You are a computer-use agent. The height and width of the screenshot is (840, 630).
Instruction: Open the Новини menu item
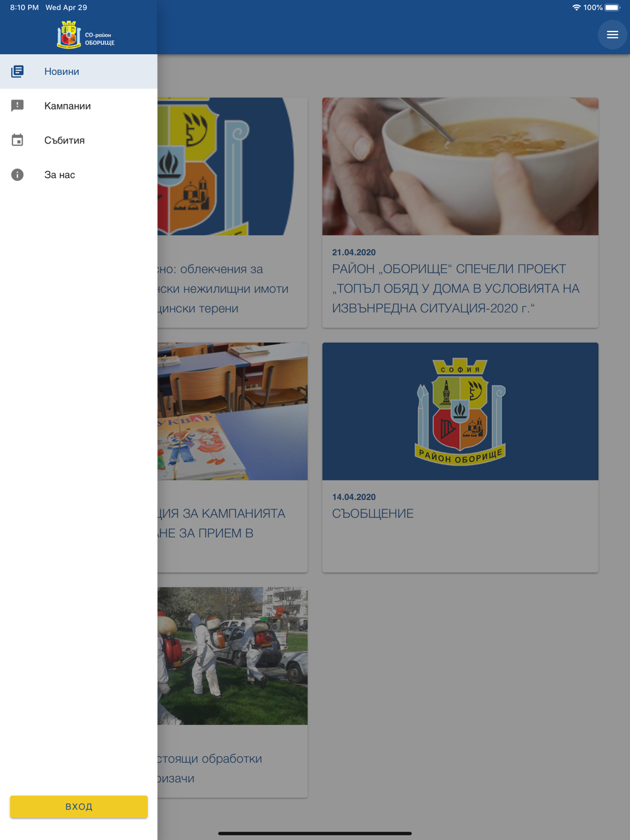pyautogui.click(x=79, y=71)
